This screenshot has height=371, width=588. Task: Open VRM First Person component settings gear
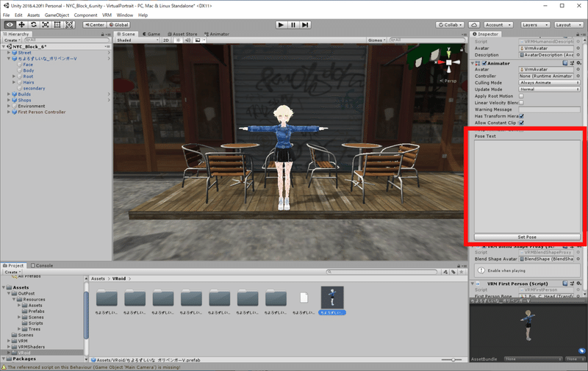pos(578,284)
